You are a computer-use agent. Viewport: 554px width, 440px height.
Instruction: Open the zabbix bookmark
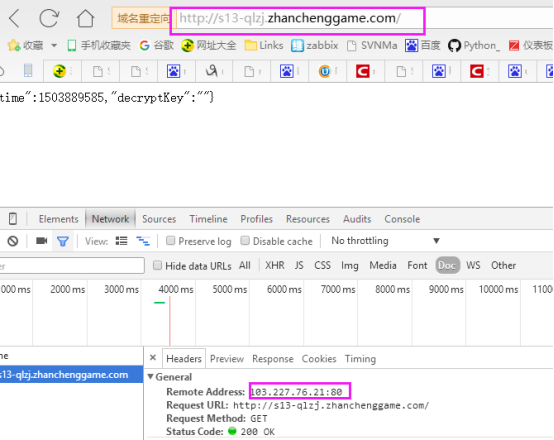pos(314,45)
